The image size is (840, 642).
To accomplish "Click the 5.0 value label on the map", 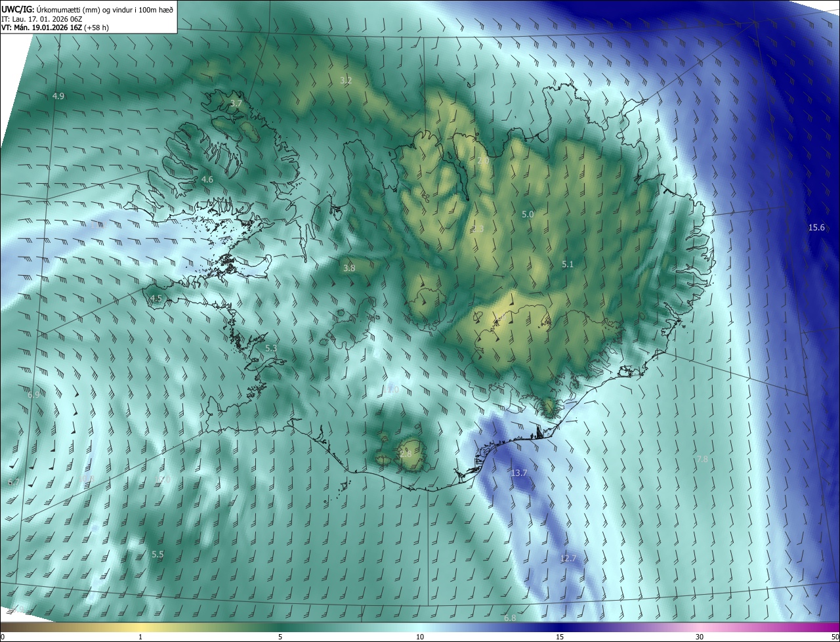I will pyautogui.click(x=528, y=215).
